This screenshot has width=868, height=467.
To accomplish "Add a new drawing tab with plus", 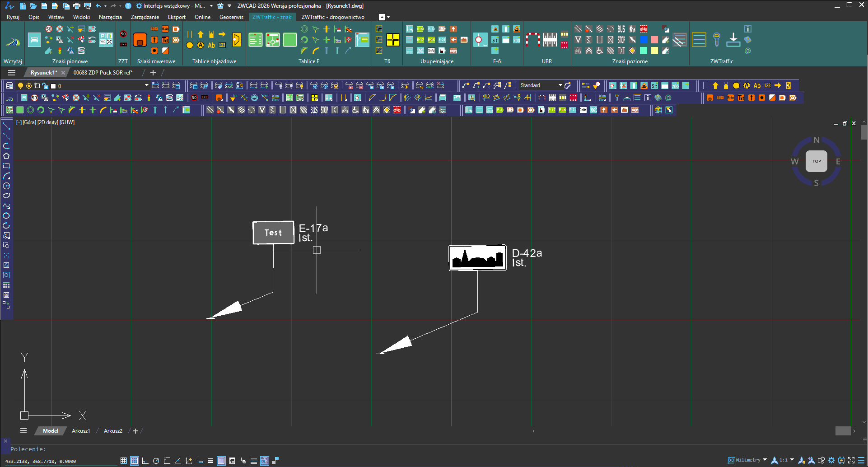I will (x=153, y=73).
